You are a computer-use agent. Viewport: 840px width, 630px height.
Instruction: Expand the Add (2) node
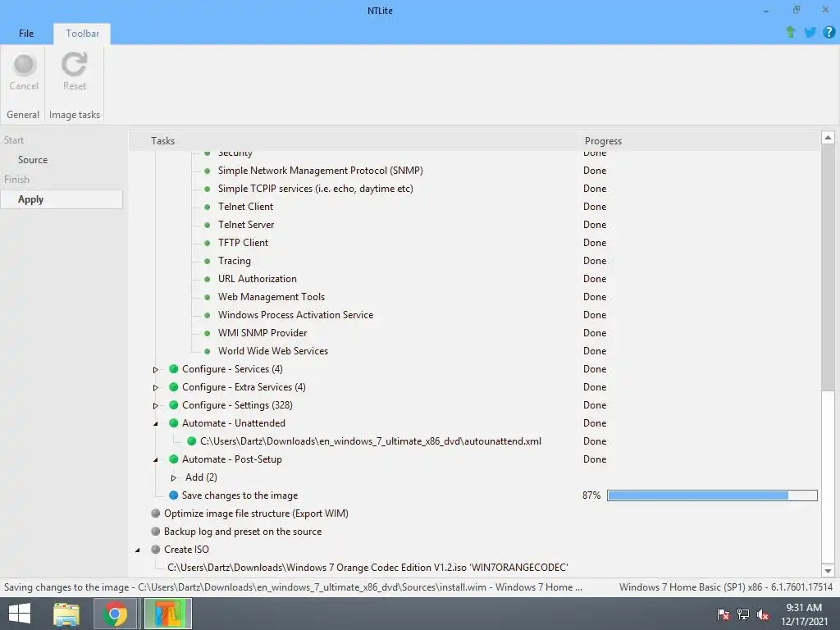174,478
